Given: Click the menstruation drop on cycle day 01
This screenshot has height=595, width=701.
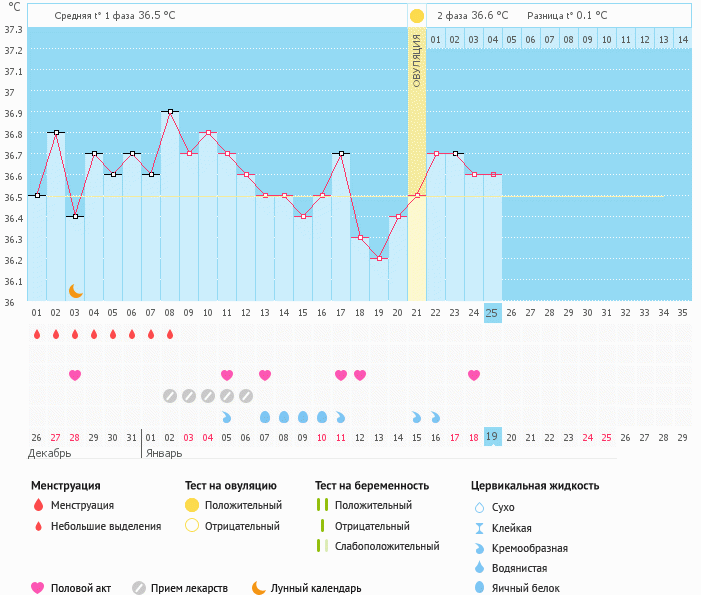Looking at the screenshot, I should (x=37, y=334).
